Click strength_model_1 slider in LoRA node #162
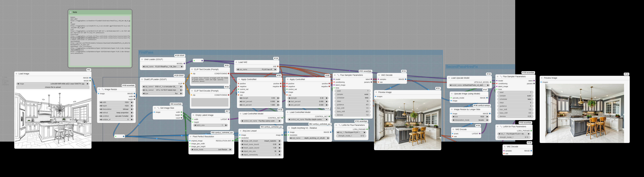This screenshot has height=177, width=644. 351,136
